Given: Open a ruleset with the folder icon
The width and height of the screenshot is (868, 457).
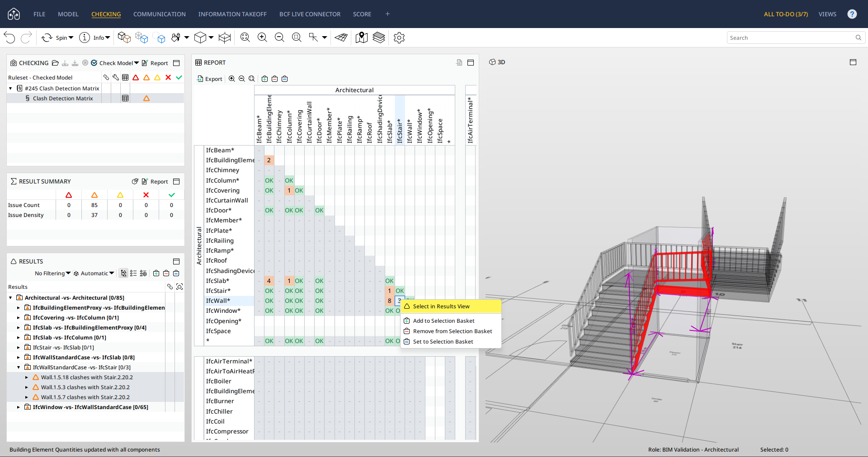Looking at the screenshot, I should (x=55, y=63).
